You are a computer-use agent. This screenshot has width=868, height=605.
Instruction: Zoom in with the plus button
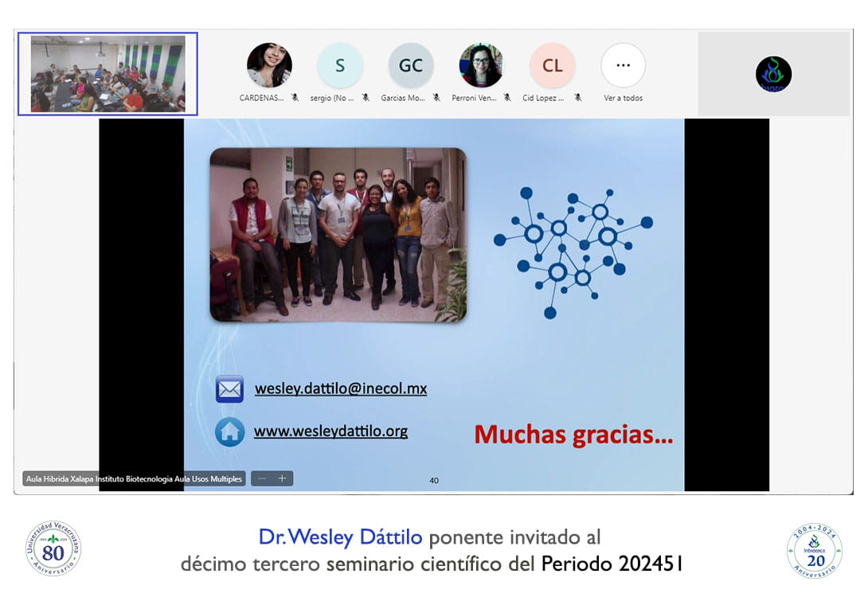tap(282, 478)
